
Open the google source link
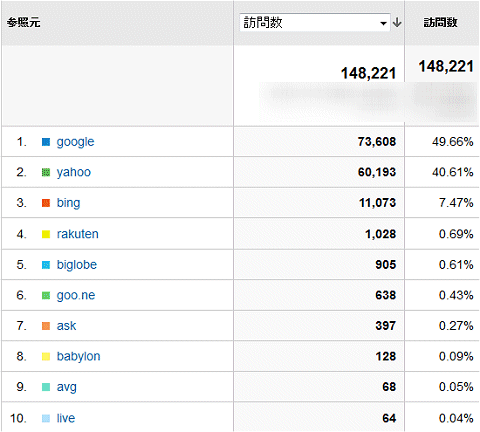(75, 142)
